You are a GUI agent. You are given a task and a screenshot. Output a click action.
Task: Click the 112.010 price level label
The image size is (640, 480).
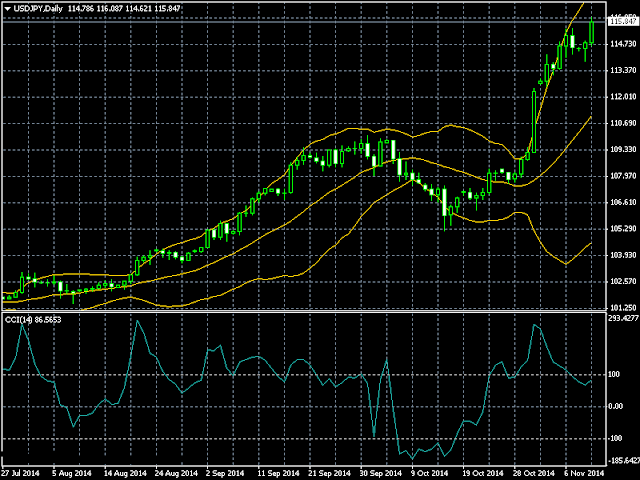click(x=623, y=97)
